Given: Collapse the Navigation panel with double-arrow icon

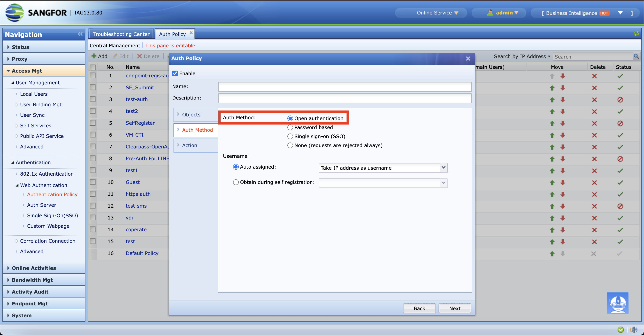Looking at the screenshot, I should click(80, 34).
